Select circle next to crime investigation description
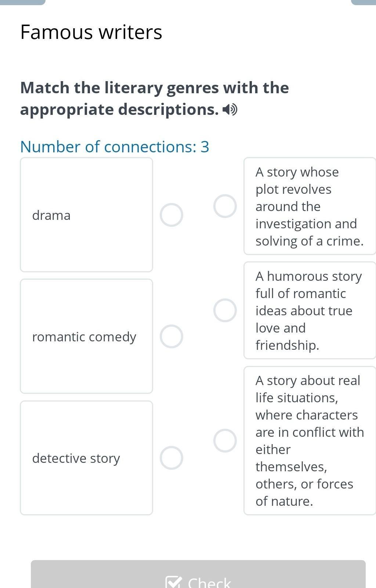The width and height of the screenshot is (376, 588). click(225, 206)
